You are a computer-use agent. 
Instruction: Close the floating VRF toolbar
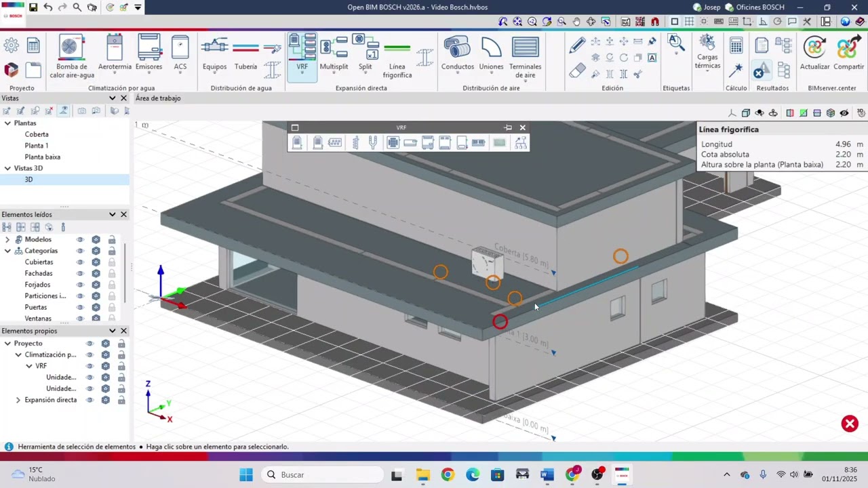coord(522,127)
